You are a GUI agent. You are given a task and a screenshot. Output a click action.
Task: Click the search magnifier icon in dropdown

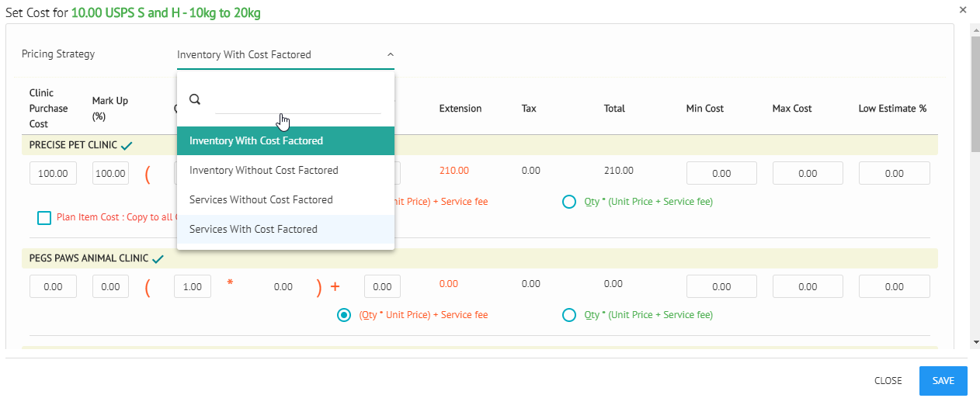click(195, 99)
